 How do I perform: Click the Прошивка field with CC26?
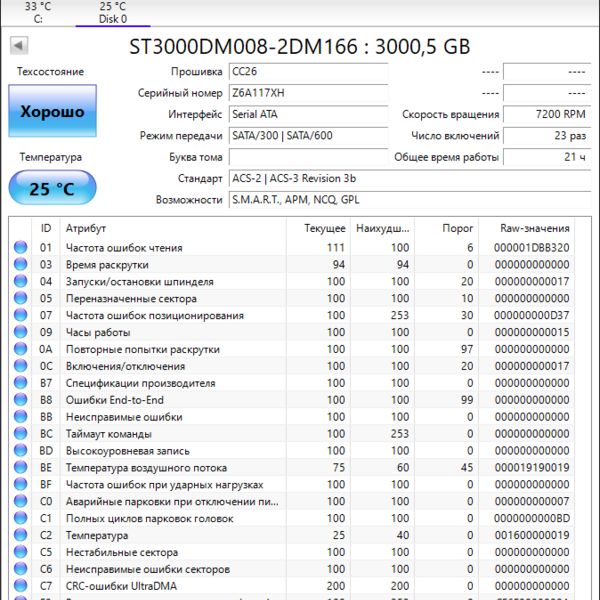[308, 72]
